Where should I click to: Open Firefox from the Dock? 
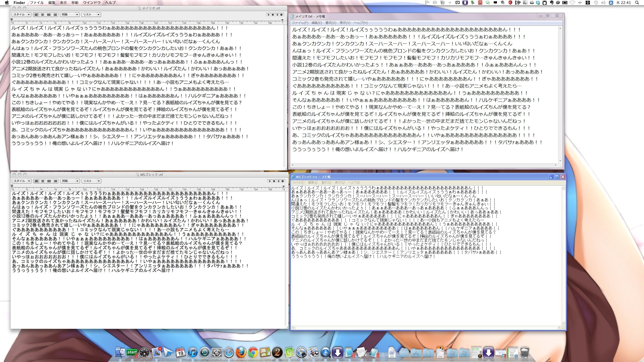pyautogui.click(x=241, y=353)
